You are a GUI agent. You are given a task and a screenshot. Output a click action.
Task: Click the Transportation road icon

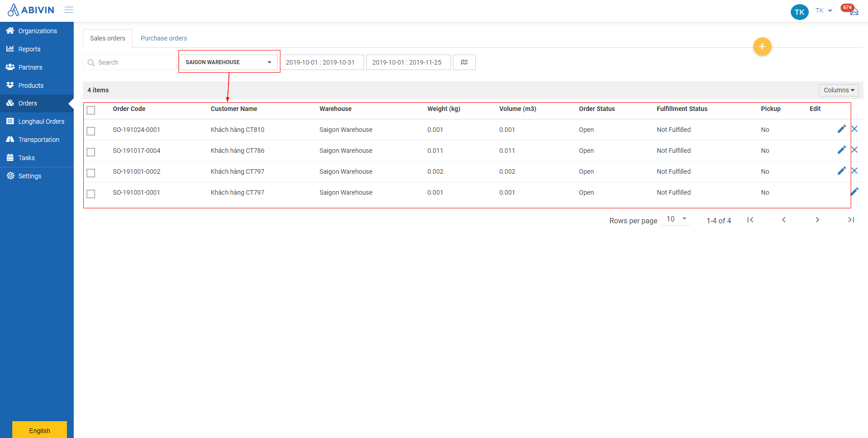(10, 139)
